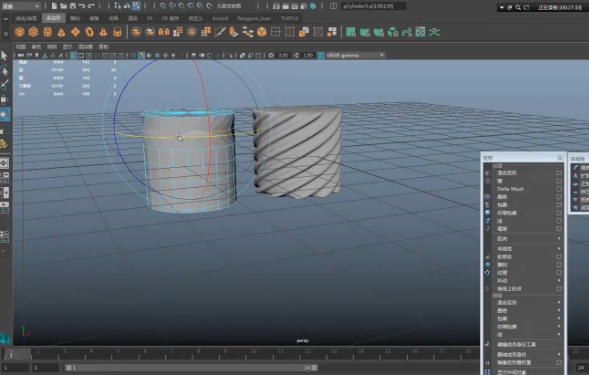Click the pCylinder5.e[138:139] name field
The width and height of the screenshot is (589, 375).
(x=374, y=6)
